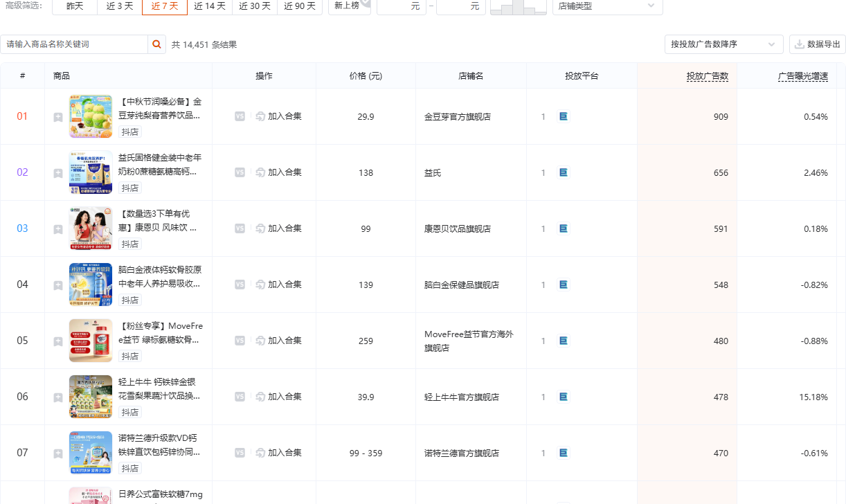Select the 近 14 天 time range tab
This screenshot has width=846, height=504.
[210, 6]
